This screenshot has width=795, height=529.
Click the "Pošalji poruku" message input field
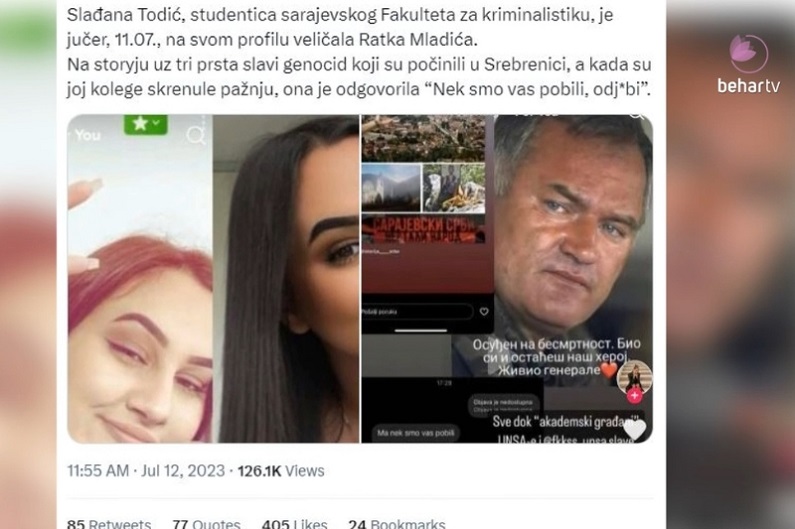point(417,311)
